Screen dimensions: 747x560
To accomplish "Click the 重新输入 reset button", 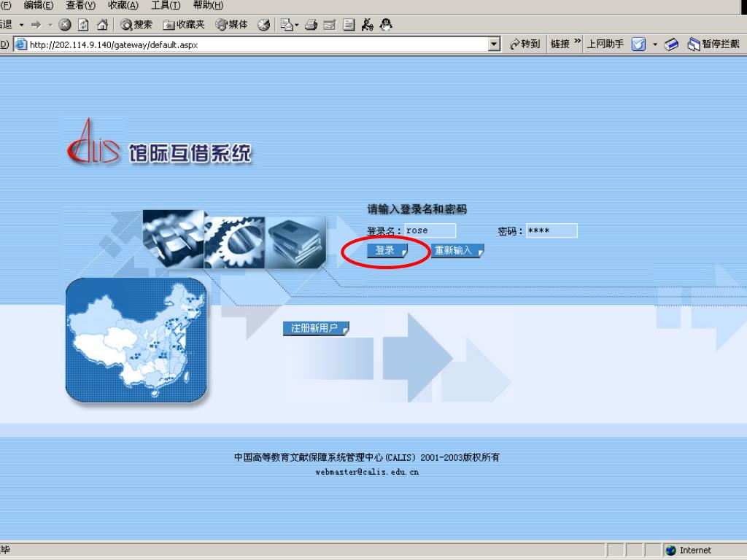I will 457,251.
